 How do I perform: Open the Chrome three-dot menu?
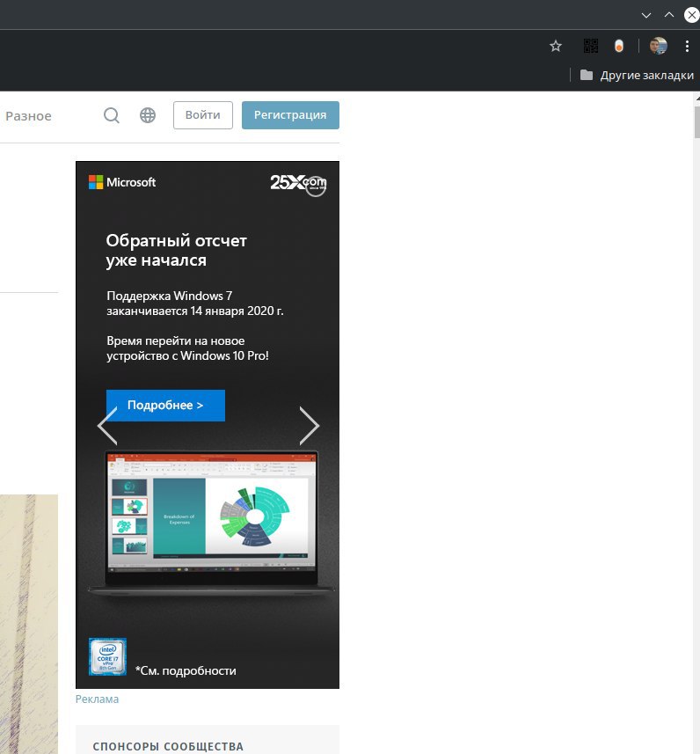coord(687,46)
